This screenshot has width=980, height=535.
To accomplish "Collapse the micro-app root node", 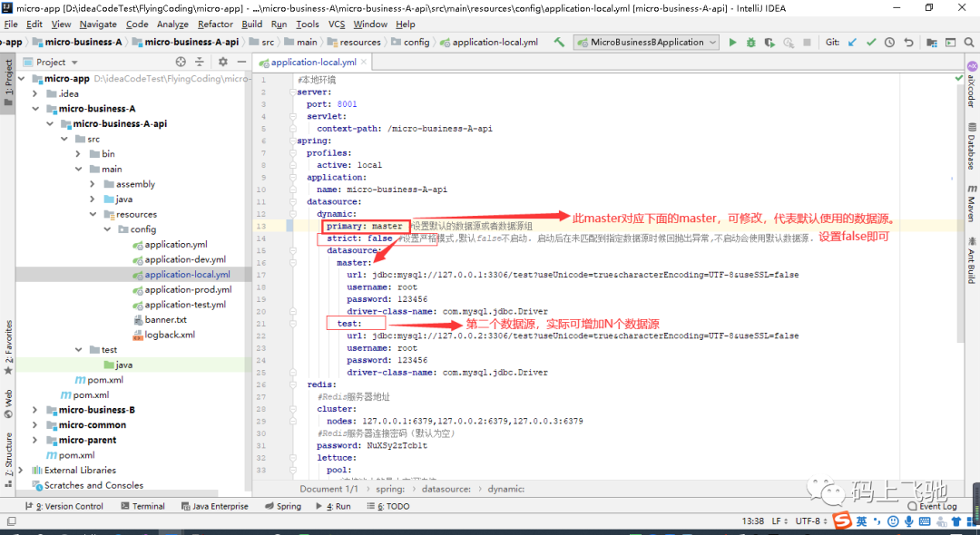I will [22, 79].
